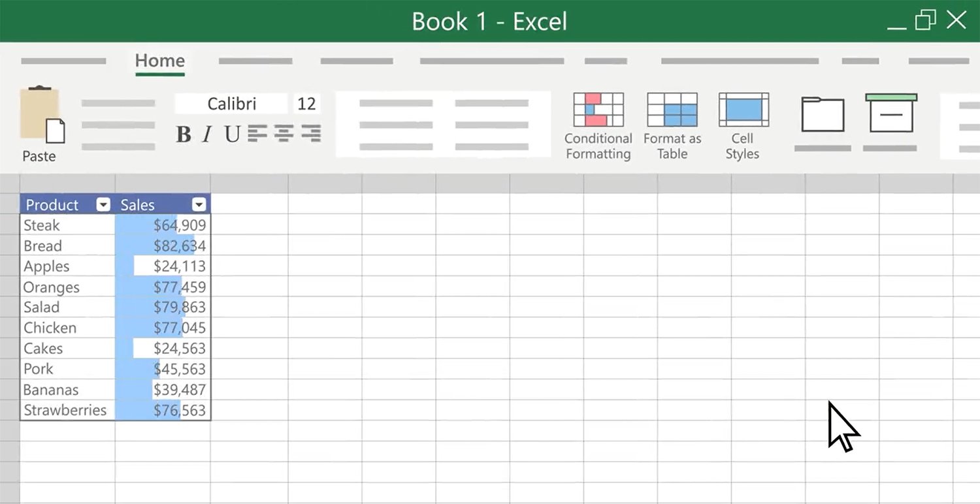Open Conditional Formatting

[598, 127]
